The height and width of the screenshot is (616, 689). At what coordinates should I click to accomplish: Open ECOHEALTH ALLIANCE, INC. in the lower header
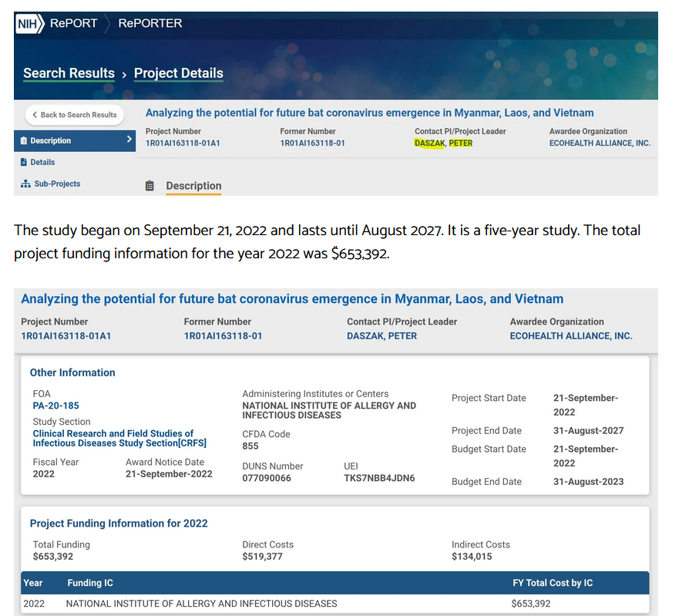[x=571, y=336]
